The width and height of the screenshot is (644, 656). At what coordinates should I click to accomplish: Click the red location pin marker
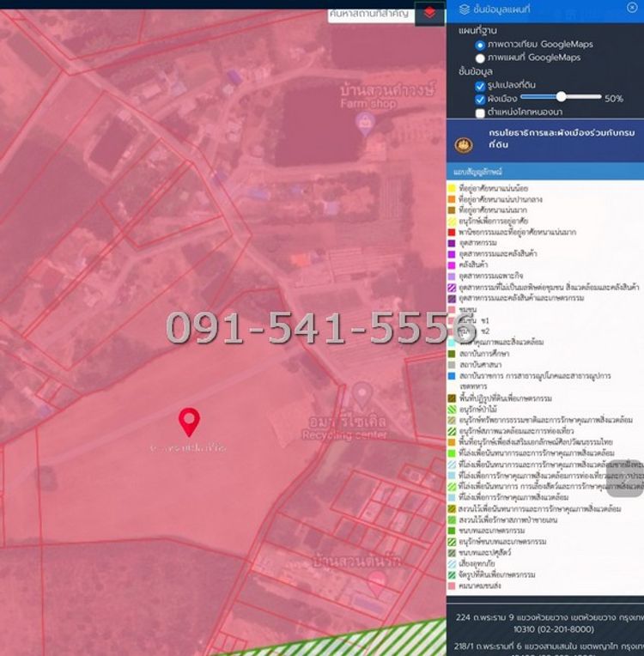point(189,422)
